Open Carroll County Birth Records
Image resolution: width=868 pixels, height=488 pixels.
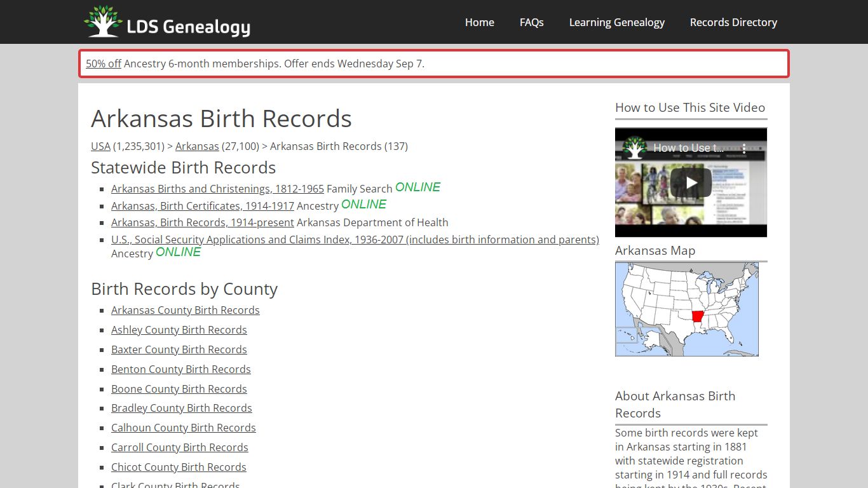[x=180, y=447]
